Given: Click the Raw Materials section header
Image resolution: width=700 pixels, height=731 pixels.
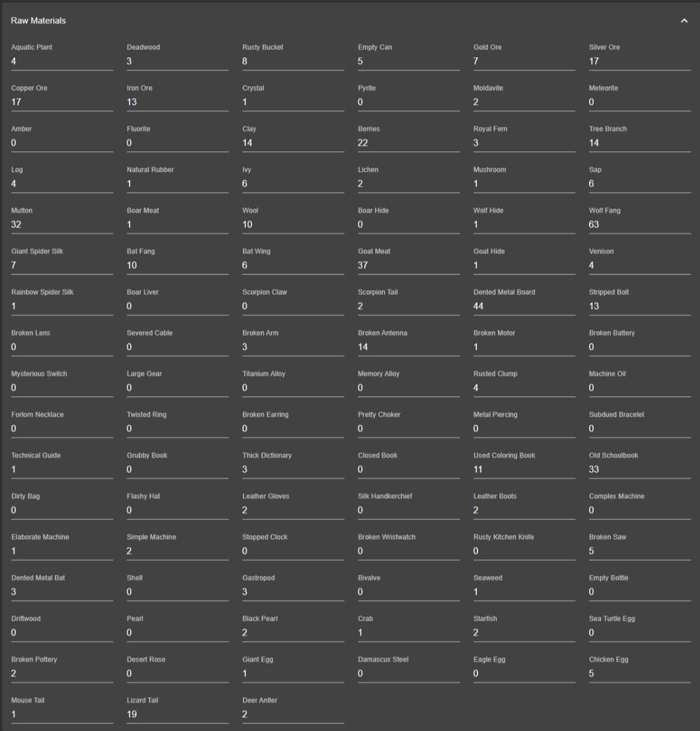Looking at the screenshot, I should coord(39,21).
